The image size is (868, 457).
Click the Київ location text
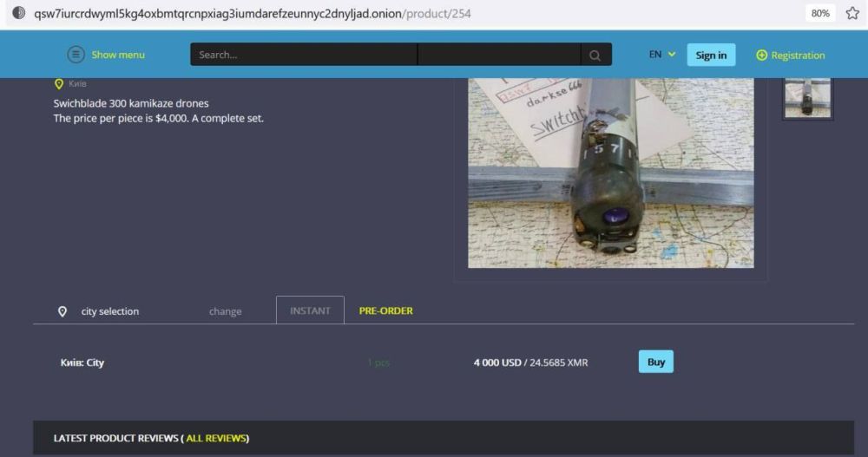pos(77,83)
